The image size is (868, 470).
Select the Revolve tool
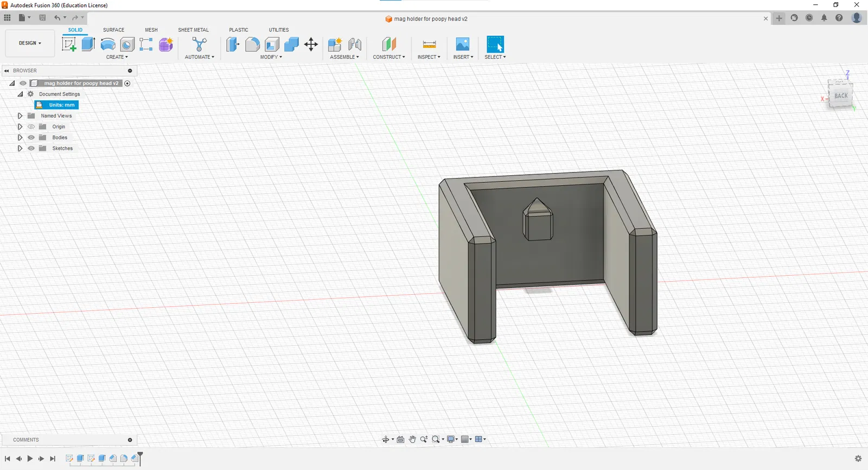click(108, 44)
